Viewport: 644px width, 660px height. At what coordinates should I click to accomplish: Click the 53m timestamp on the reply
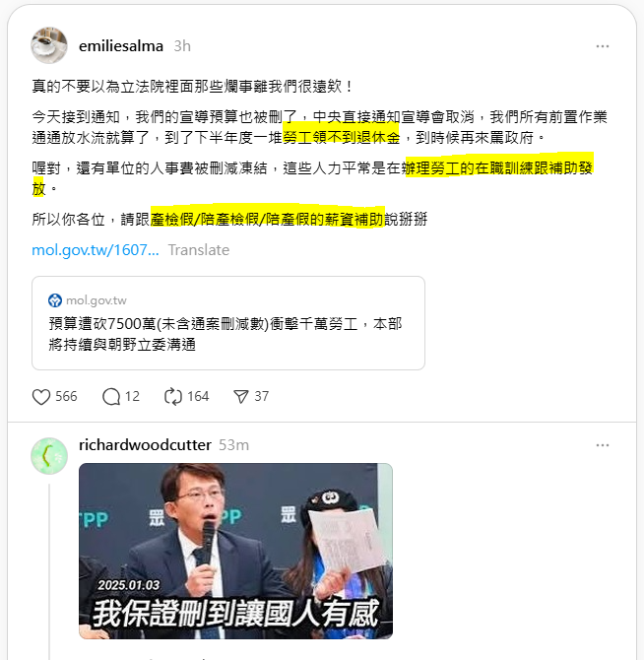pos(234,445)
